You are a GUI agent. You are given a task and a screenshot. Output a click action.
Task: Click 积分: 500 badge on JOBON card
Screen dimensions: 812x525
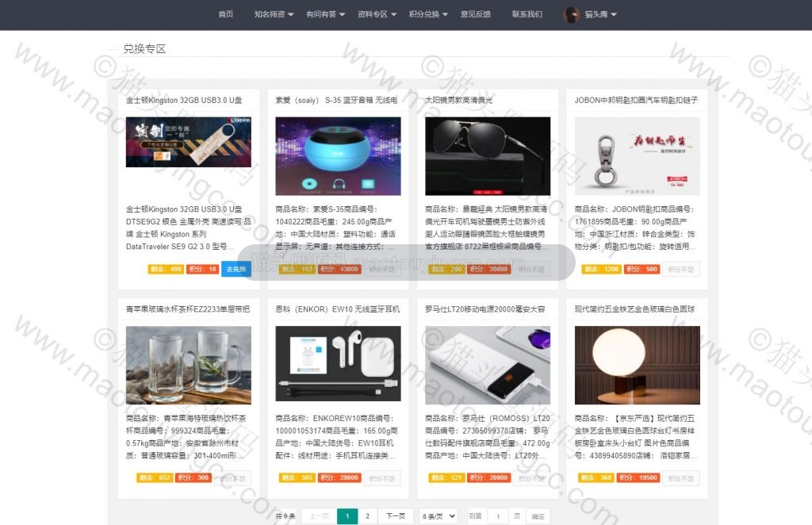click(x=642, y=269)
